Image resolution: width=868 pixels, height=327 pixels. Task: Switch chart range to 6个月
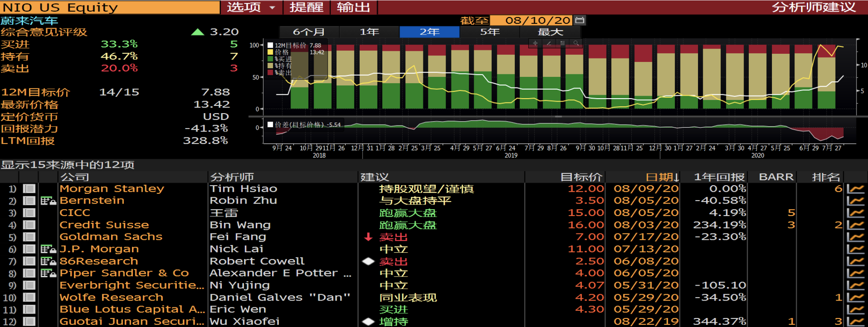309,32
